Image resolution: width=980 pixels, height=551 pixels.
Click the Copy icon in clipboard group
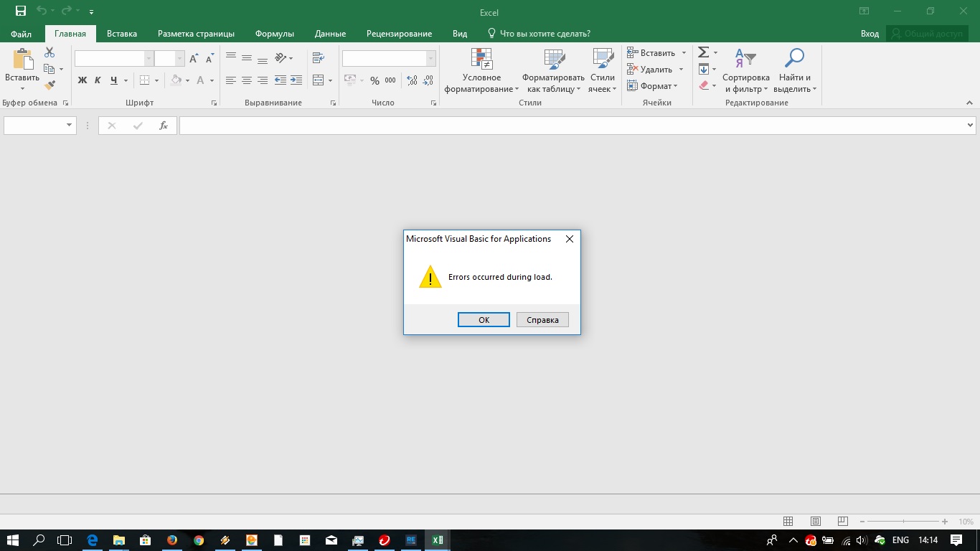50,69
